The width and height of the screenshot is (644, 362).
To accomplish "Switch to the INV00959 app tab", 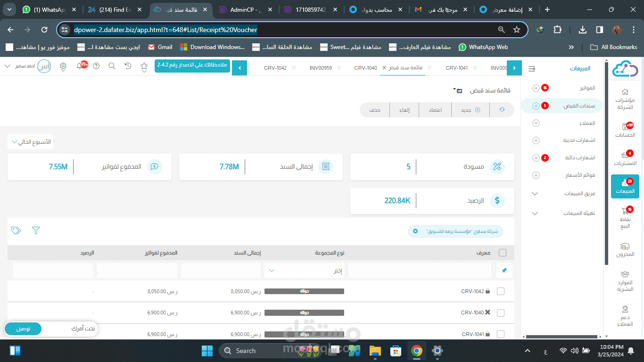I will click(x=321, y=68).
